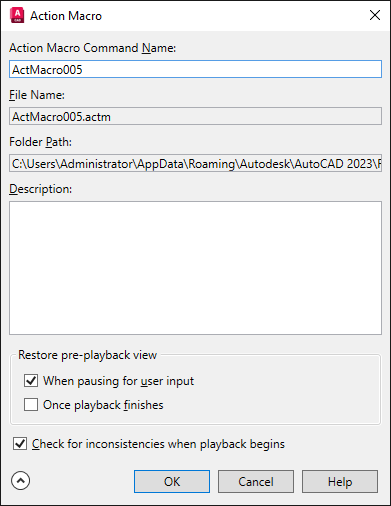Enable Once playback finishes checkbox
This screenshot has width=391, height=506.
click(31, 405)
